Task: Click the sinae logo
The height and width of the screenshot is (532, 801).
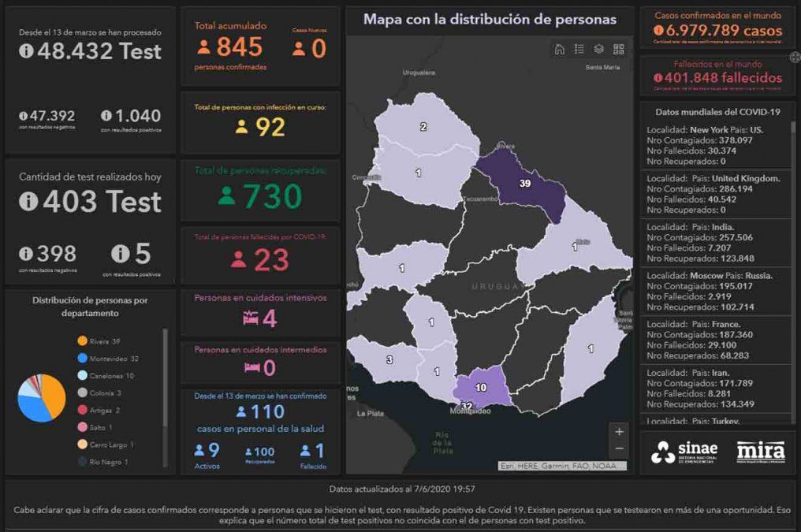Action: [x=675, y=452]
